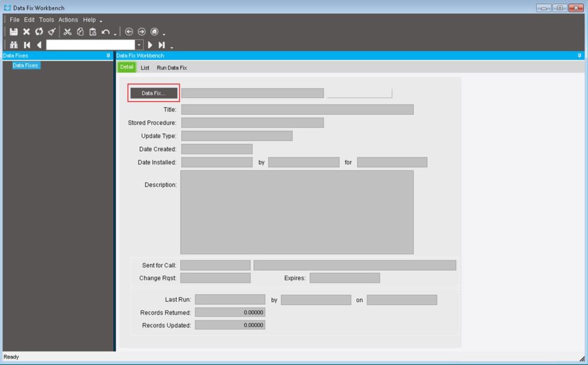The width and height of the screenshot is (588, 365).
Task: Minimize the Data Fix Workbench window
Action: tap(544, 8)
